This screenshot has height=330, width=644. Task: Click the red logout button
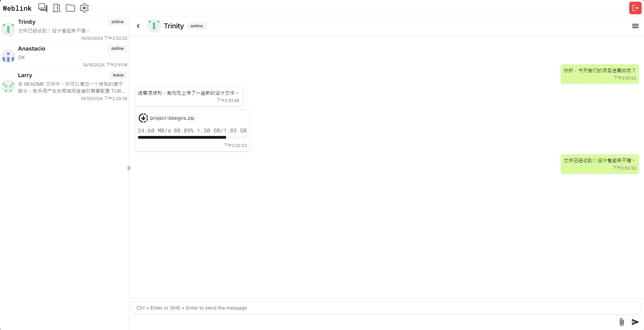pos(635,8)
